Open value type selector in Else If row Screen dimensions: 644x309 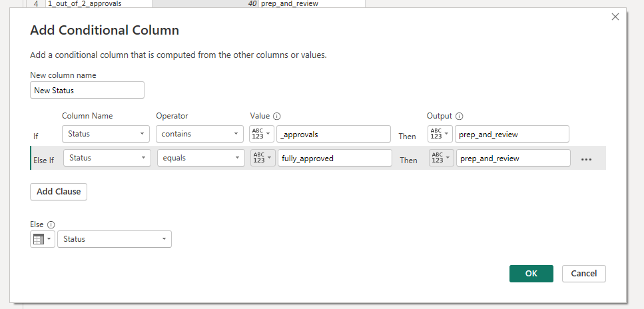263,158
